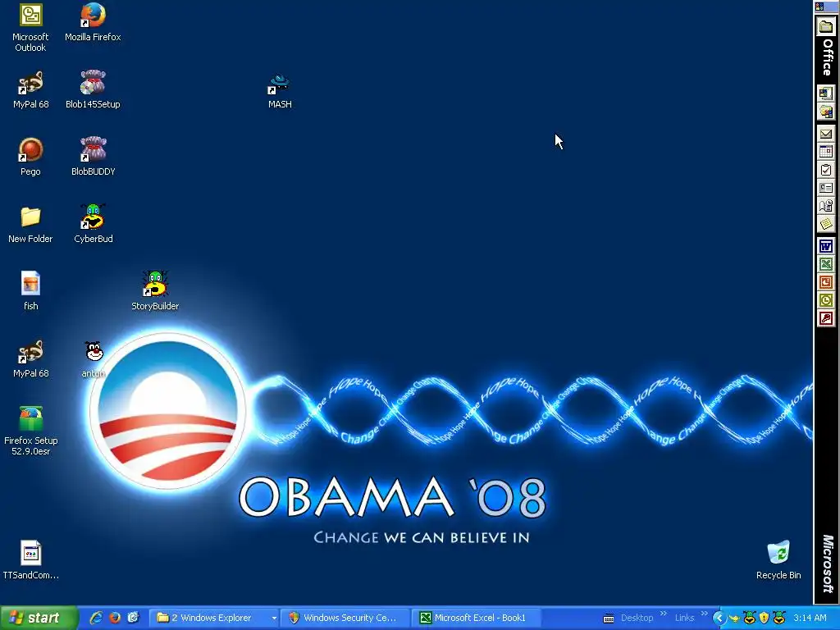The image size is (840, 630).
Task: Click New Appointment calendar icon in Office bar
Action: 825,152
